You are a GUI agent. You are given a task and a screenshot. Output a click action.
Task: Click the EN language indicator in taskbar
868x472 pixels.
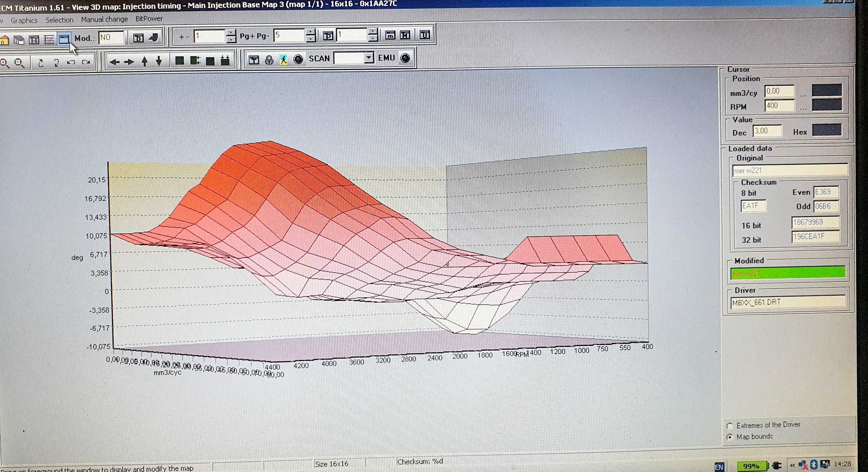[x=719, y=467]
